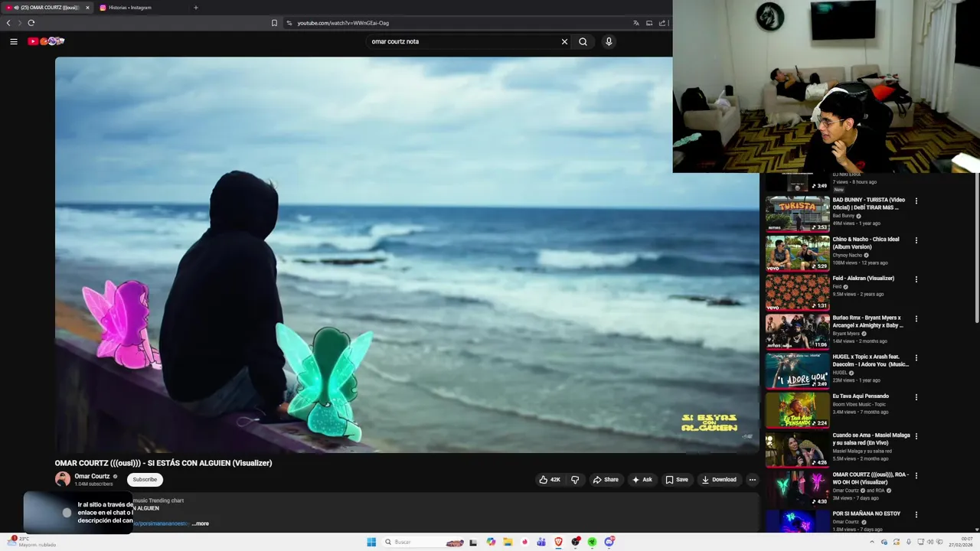Open options for WO OH OH (Visualizer)
The image size is (980, 551).
click(916, 475)
